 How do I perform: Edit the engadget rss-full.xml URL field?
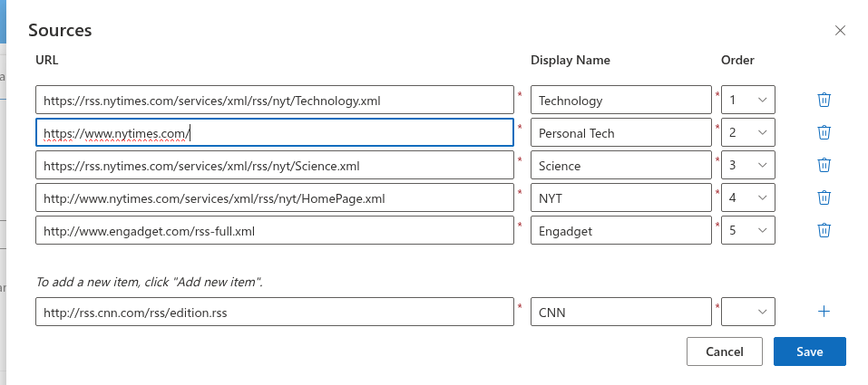coord(275,230)
